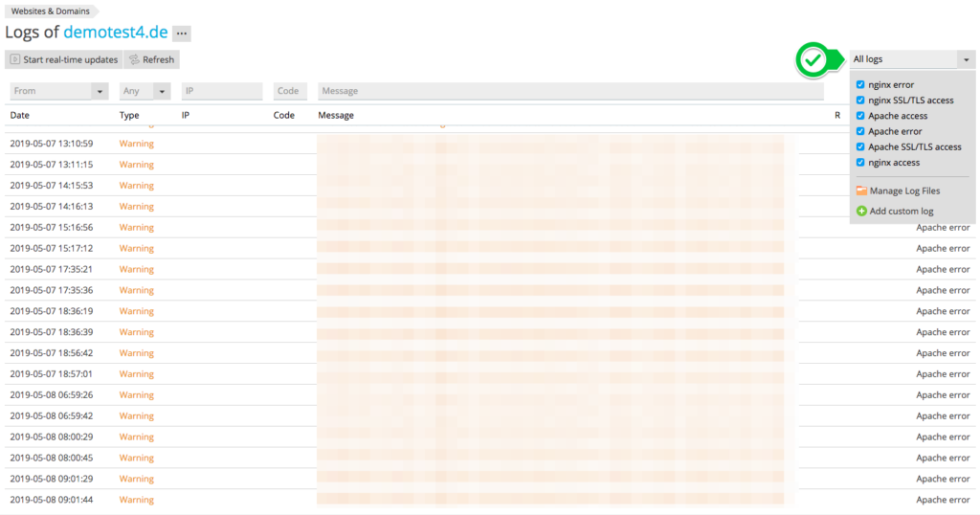Click Apache error in the 17:35:36 row

(943, 290)
